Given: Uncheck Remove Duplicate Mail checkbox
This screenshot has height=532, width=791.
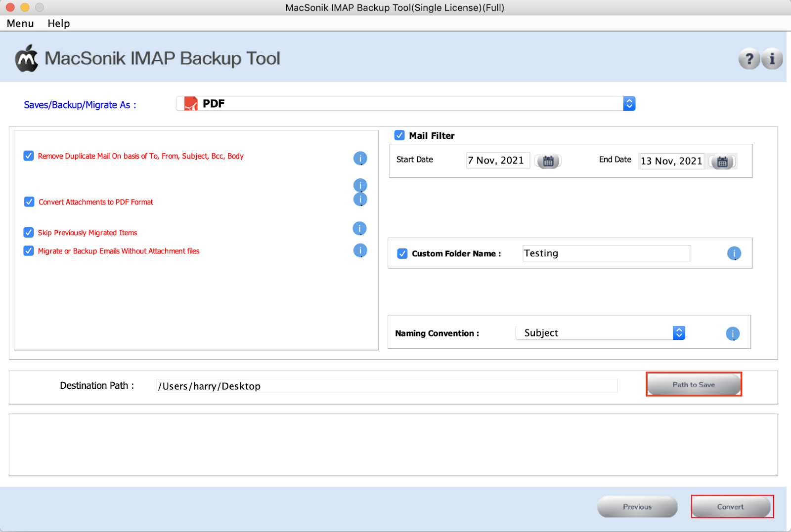Looking at the screenshot, I should click(x=29, y=156).
